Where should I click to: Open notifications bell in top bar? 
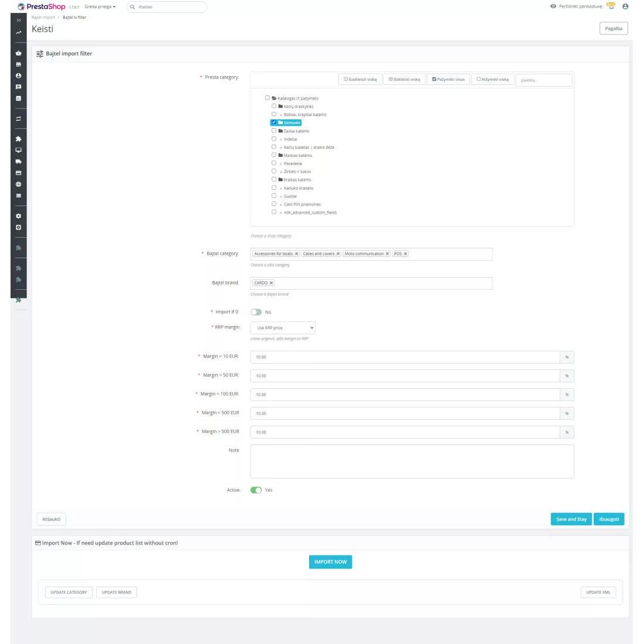[x=611, y=6]
